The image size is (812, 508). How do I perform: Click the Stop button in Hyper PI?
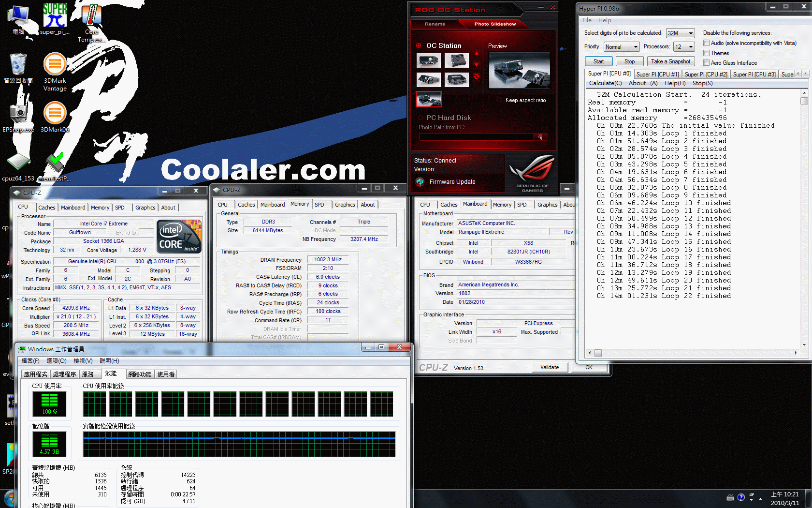[629, 61]
